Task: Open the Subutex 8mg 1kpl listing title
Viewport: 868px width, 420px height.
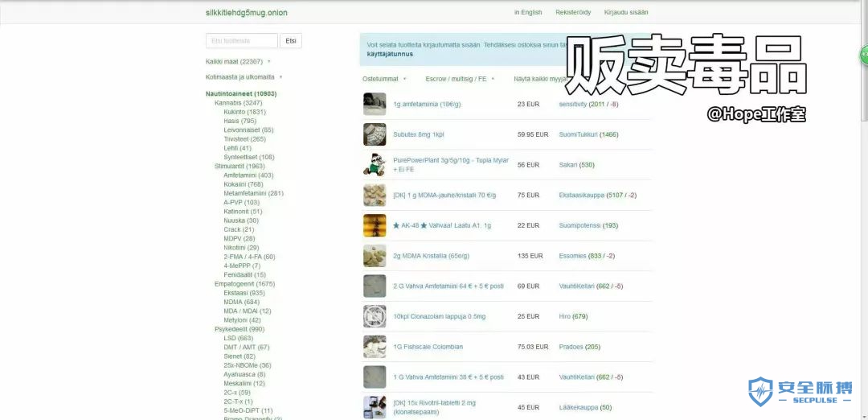Action: tap(419, 134)
